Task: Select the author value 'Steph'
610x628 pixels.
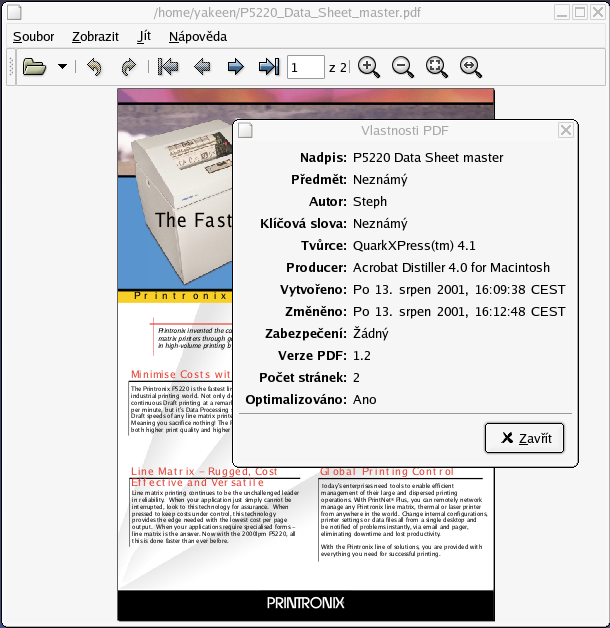Action: point(370,201)
